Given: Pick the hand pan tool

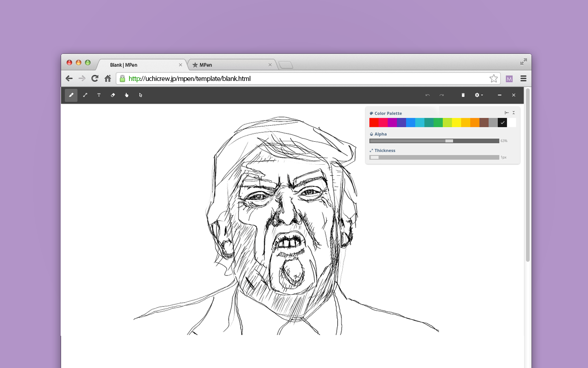Looking at the screenshot, I should tap(127, 95).
